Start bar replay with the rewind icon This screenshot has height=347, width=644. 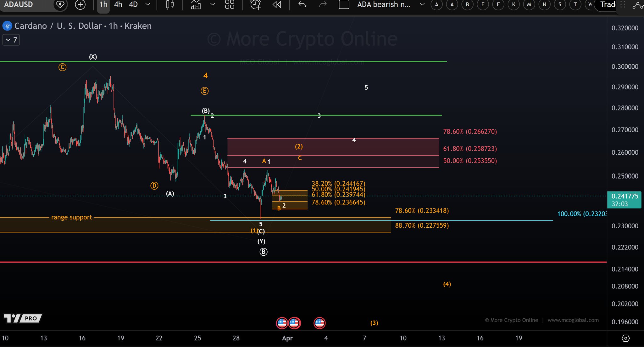pos(277,5)
